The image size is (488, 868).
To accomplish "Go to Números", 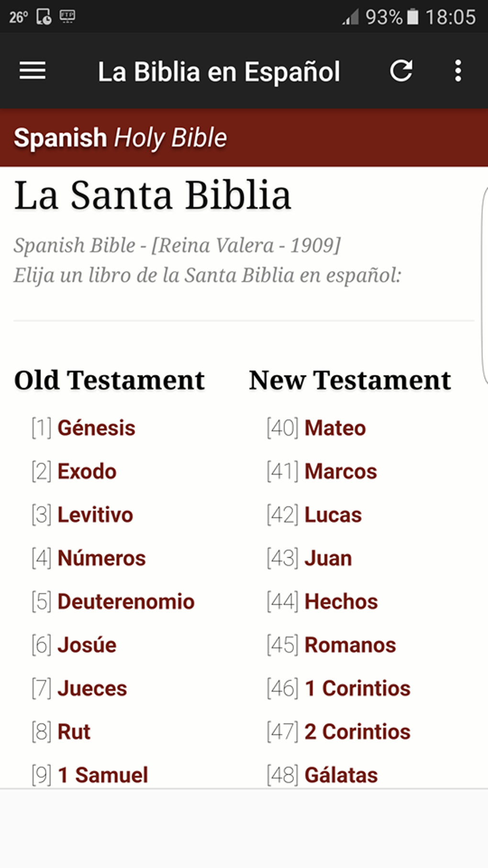I will click(101, 558).
